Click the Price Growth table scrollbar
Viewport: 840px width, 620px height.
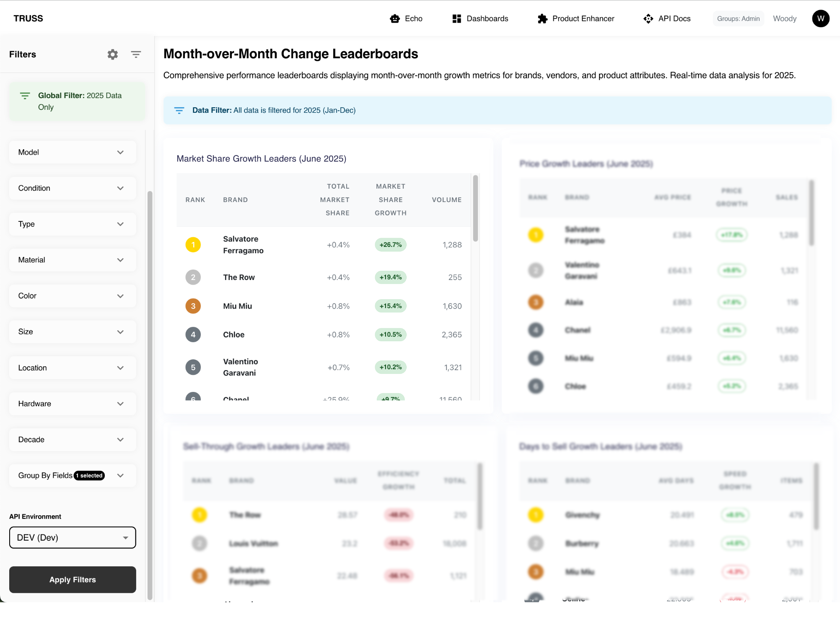811,213
